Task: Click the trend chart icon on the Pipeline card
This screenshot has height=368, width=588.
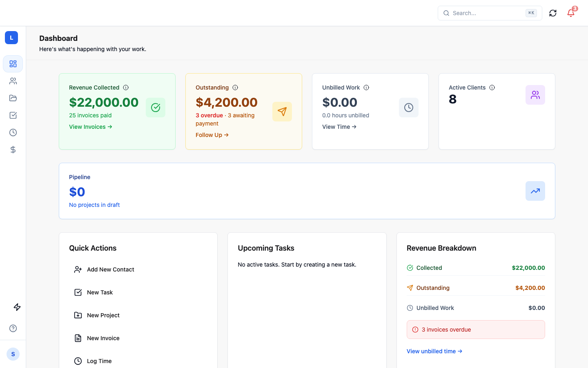Action: [x=535, y=191]
